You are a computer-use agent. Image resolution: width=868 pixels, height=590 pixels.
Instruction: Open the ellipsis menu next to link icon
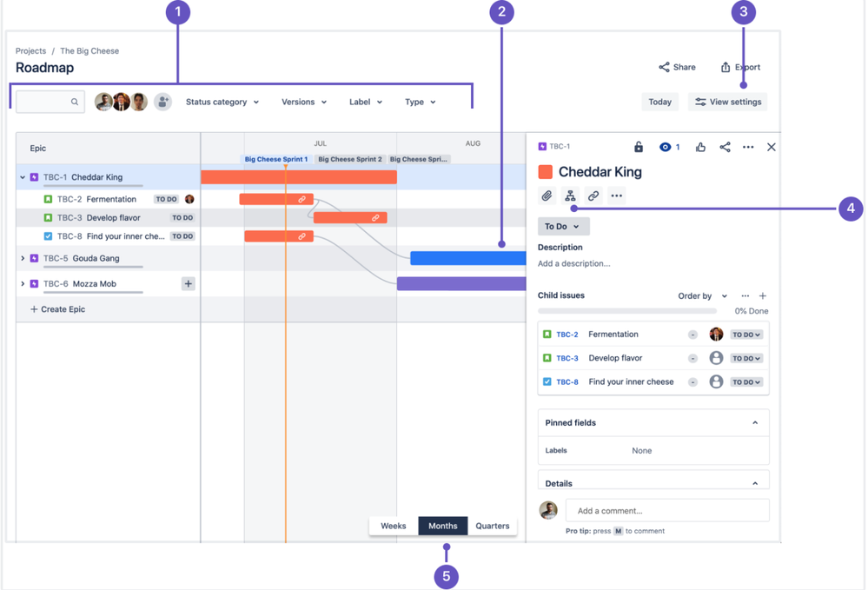pos(616,196)
